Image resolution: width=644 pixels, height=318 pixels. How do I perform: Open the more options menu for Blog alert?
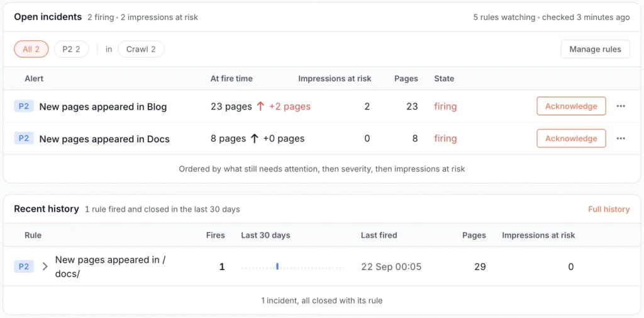(x=621, y=106)
